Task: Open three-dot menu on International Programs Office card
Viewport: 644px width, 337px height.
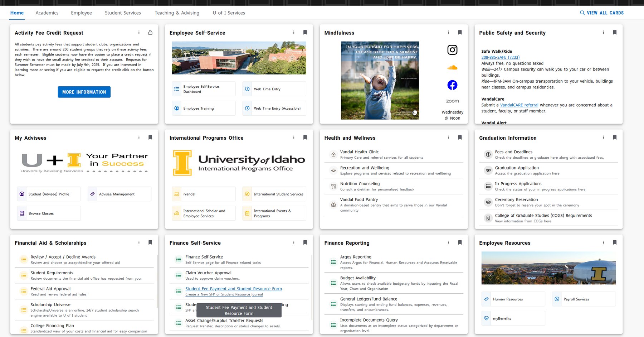Action: pyautogui.click(x=294, y=138)
